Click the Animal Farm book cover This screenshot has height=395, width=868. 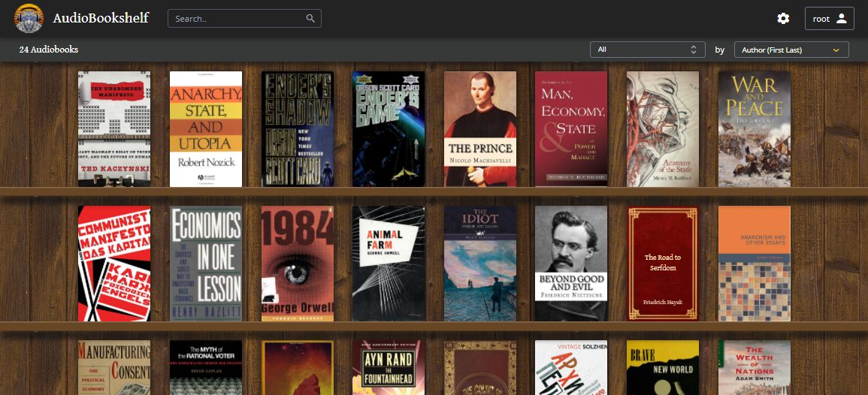tap(389, 264)
